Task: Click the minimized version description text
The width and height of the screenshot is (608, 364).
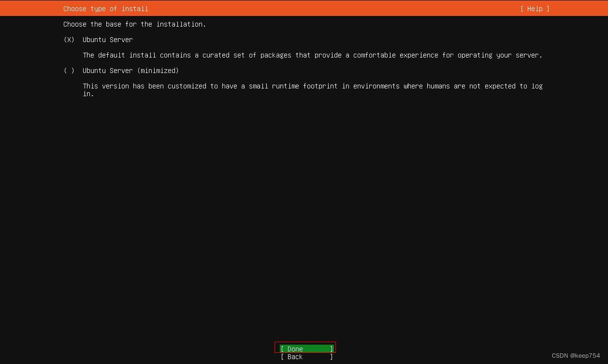Action: tap(313, 90)
